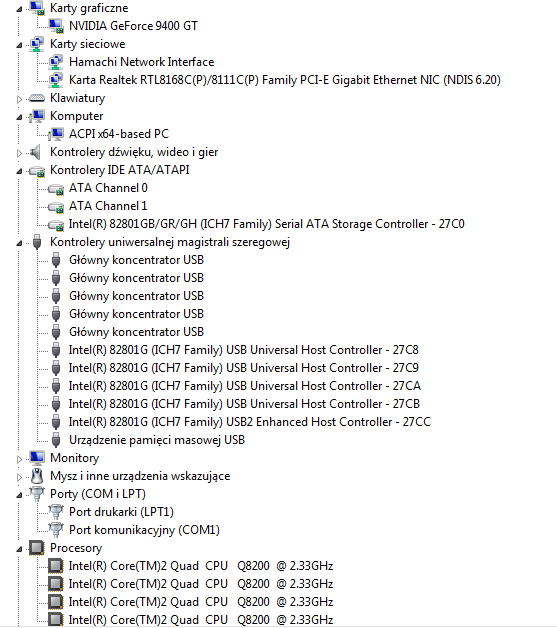Click the COM1 communication port icon

[x=56, y=529]
